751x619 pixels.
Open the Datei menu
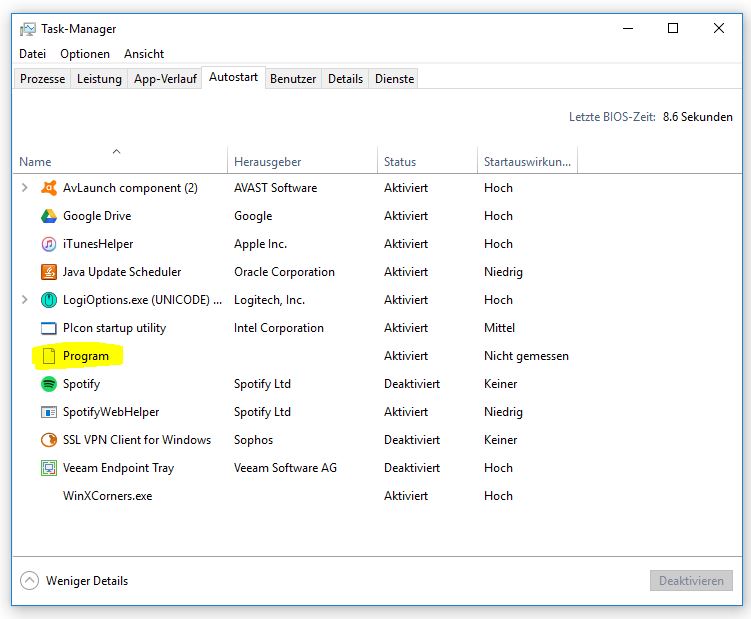click(x=33, y=54)
